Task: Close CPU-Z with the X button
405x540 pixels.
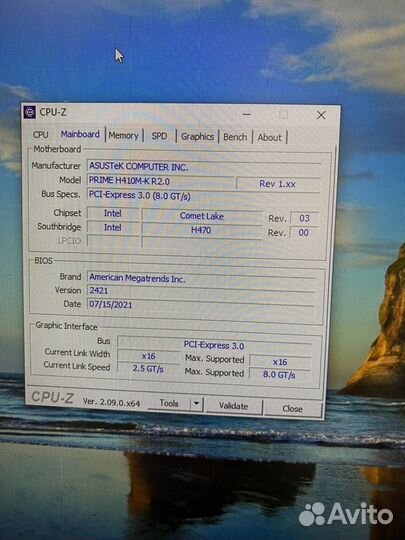Action: tap(321, 115)
